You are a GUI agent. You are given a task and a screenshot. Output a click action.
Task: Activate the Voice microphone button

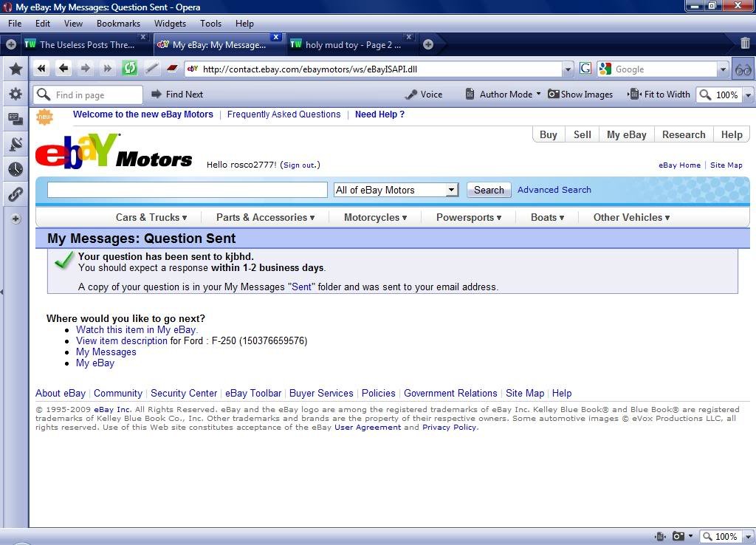click(425, 95)
